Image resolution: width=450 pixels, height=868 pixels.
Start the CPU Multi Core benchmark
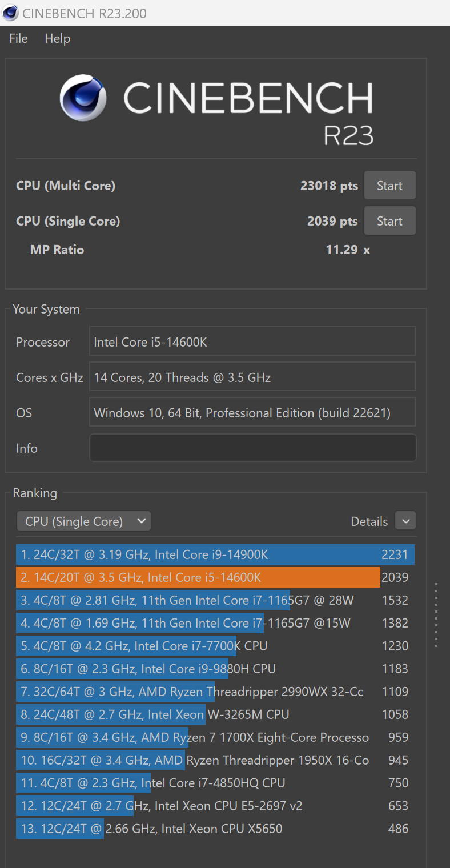point(389,185)
